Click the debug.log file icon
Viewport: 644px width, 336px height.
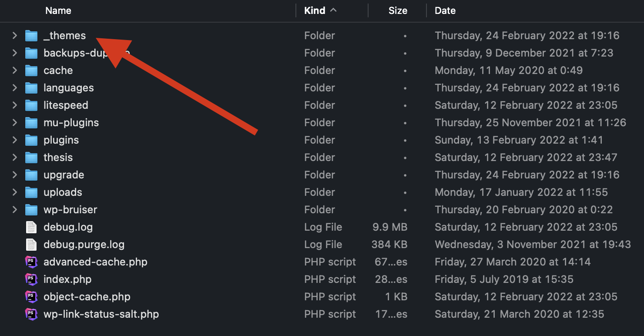(31, 227)
